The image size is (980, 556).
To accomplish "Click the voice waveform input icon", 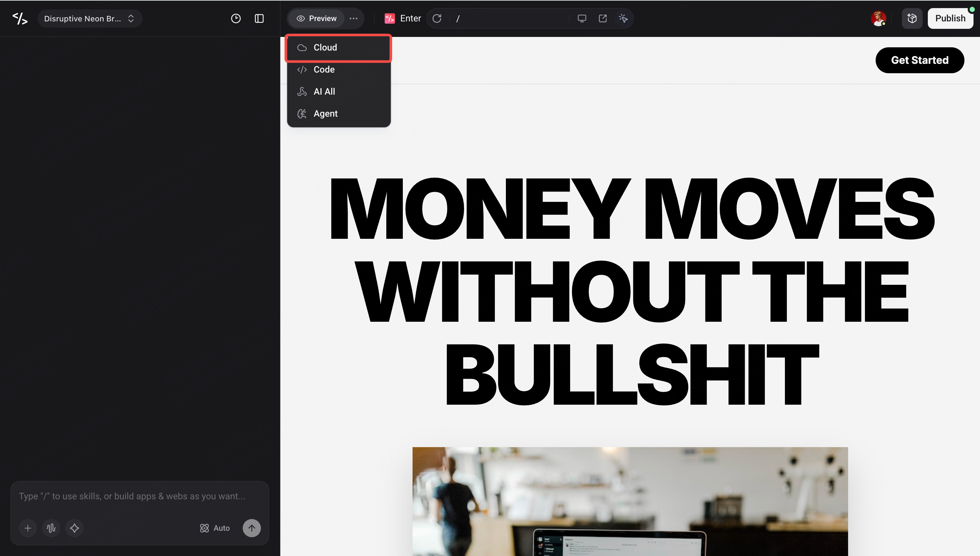I will pos(51,528).
